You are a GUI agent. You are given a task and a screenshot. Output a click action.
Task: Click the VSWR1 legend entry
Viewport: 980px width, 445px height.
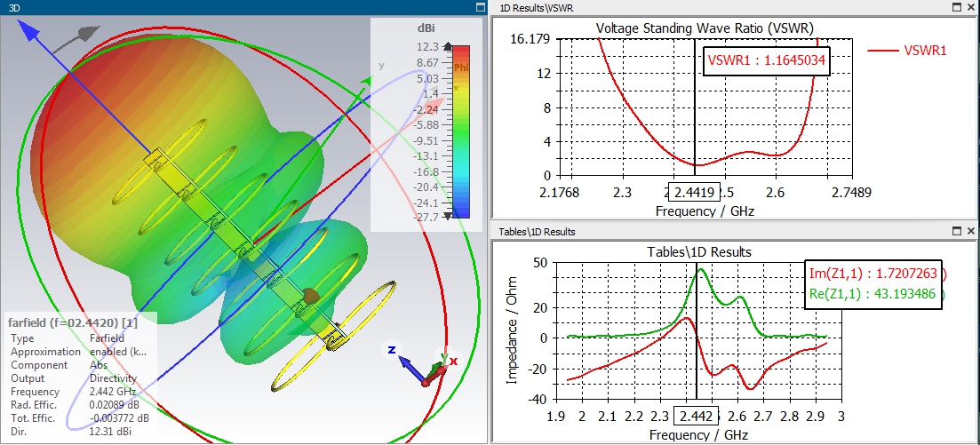point(907,51)
